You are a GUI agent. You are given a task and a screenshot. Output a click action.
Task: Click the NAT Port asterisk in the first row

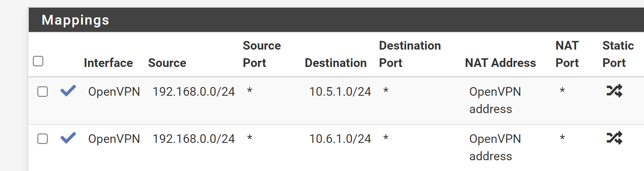[562, 91]
